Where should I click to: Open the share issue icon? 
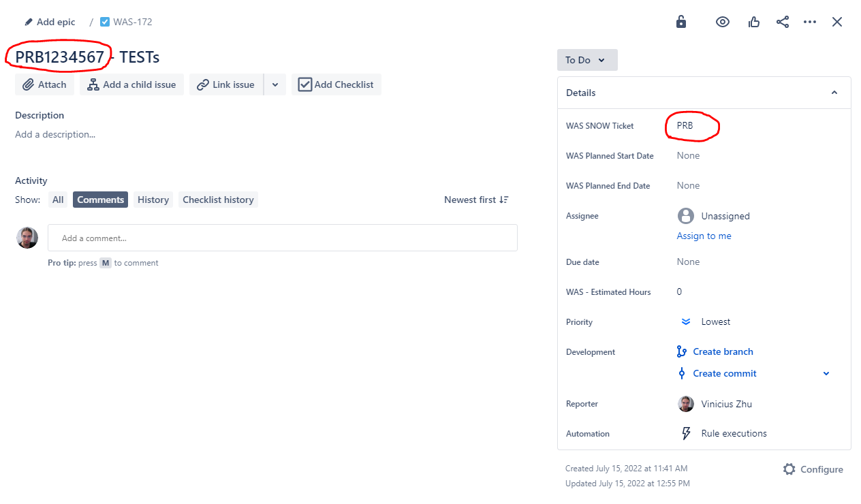[782, 22]
